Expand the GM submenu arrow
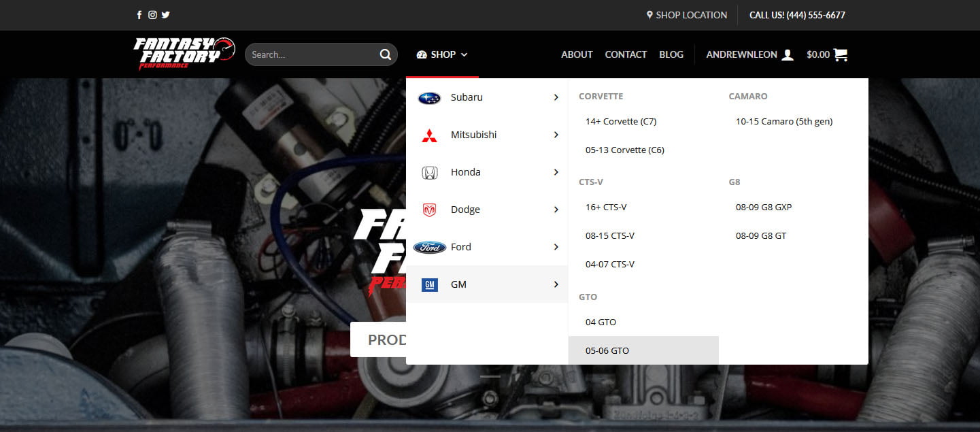Screen dimensions: 980x432 tap(556, 285)
